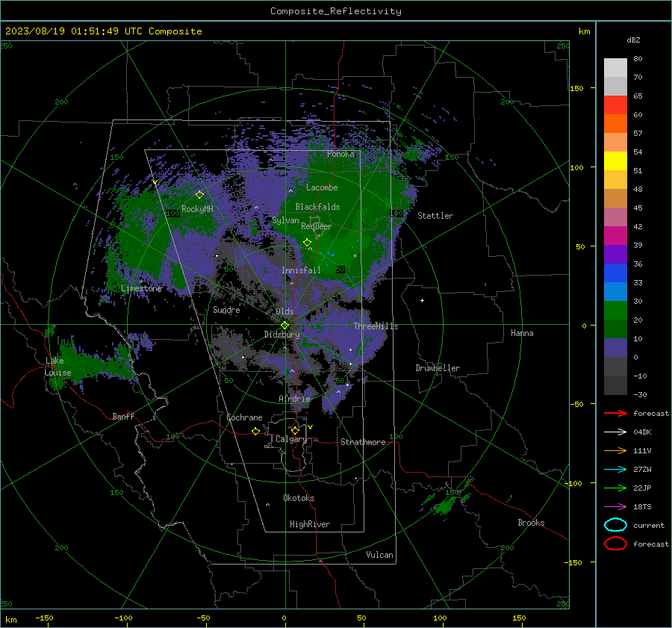
Task: Click the Brooks city label
Action: pos(531,523)
